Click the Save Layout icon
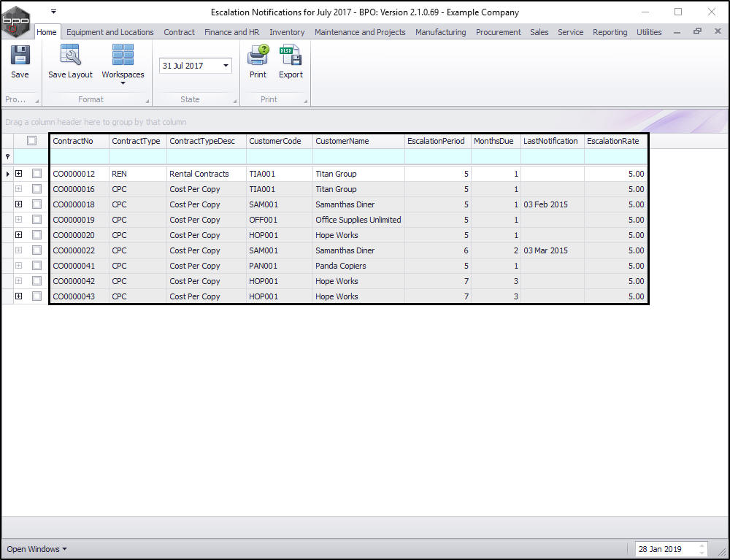Viewport: 730px width, 560px height. coord(70,55)
